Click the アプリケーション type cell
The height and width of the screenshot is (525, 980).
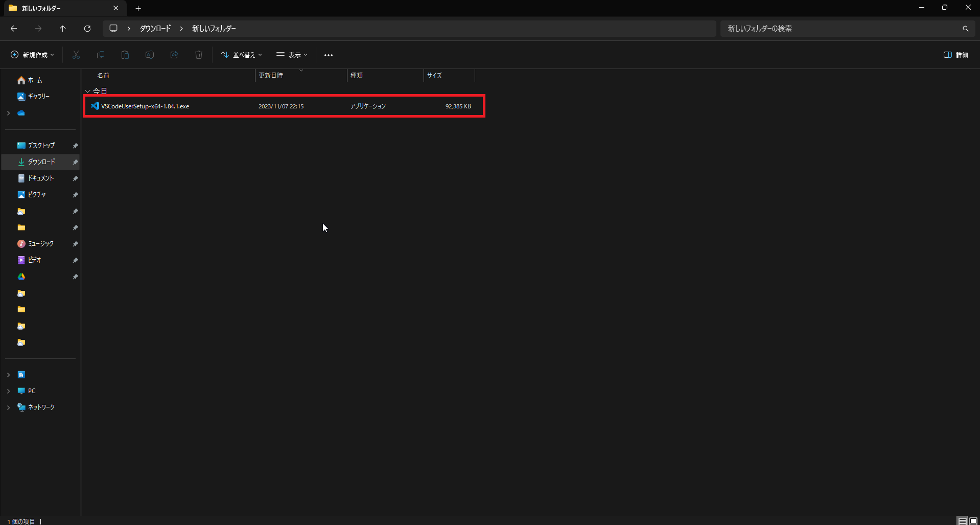tap(368, 106)
